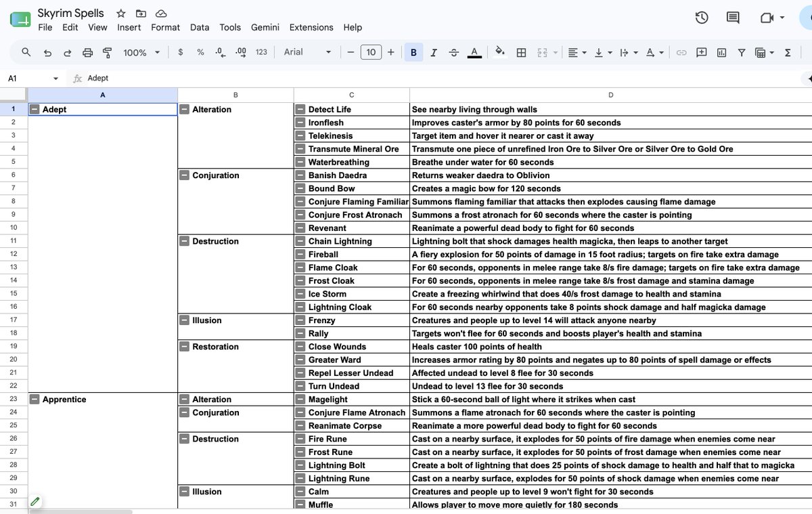Format as currency with dollar icon
The width and height of the screenshot is (812, 514).
[x=180, y=52]
